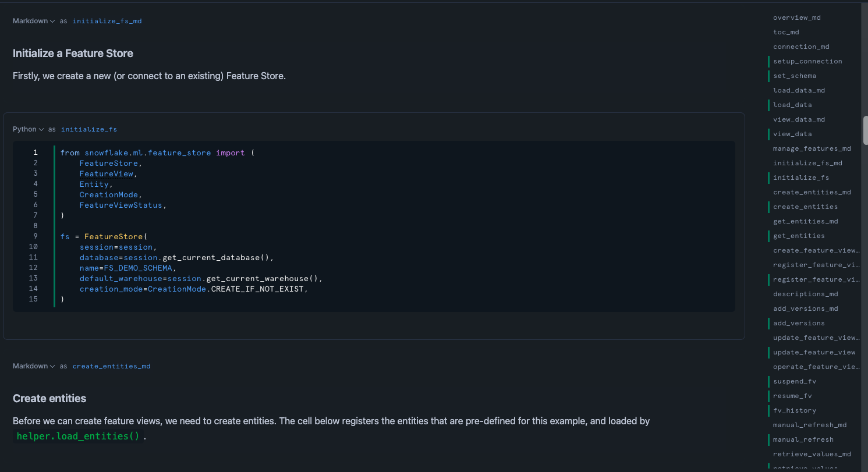Click the initialize_fs_md cell name to rename it
The image size is (868, 472).
coord(107,20)
